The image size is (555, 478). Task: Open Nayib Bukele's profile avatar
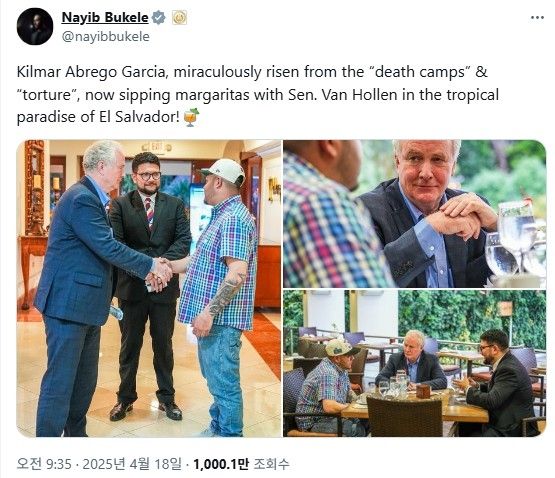[35, 27]
